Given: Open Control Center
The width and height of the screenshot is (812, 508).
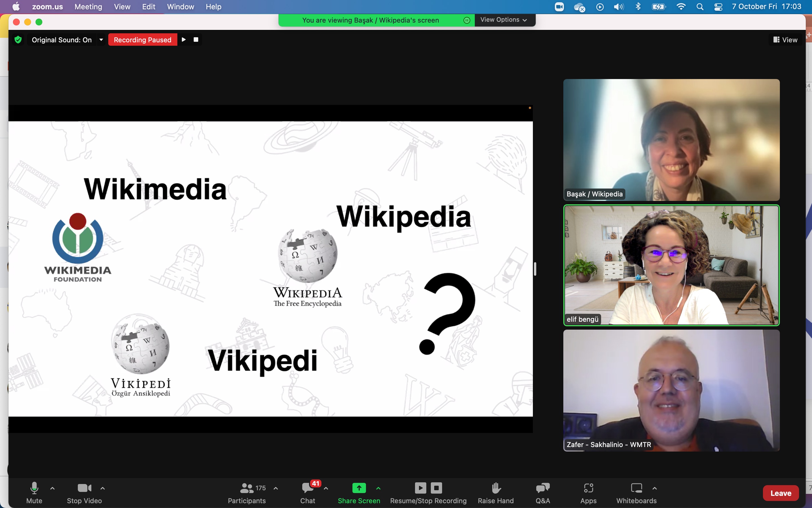Looking at the screenshot, I should click(718, 7).
